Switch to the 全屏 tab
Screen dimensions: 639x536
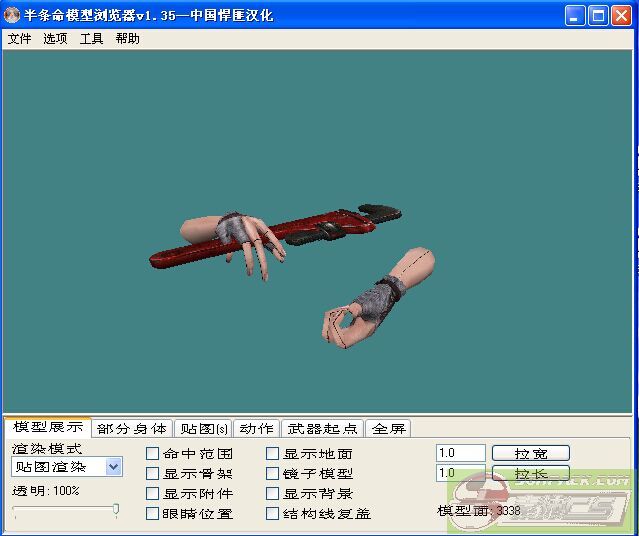click(388, 428)
